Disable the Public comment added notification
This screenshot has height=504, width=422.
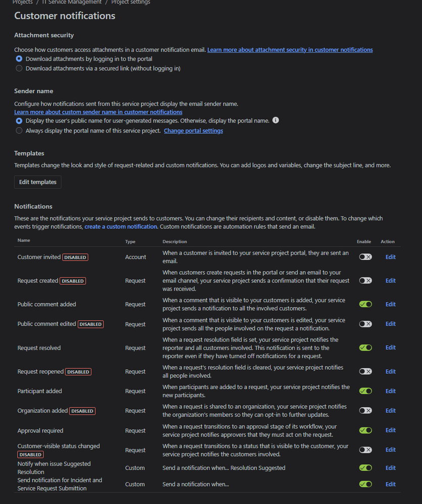point(365,304)
